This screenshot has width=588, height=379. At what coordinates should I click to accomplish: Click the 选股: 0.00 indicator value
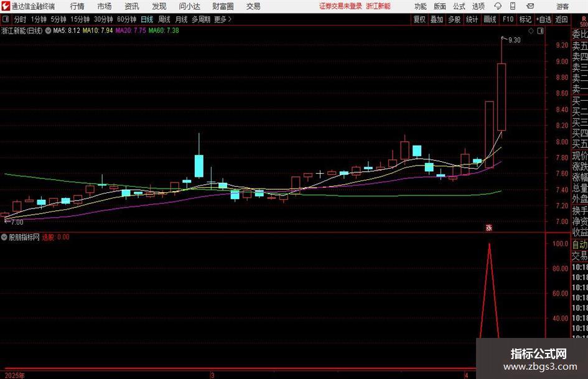(x=55, y=237)
